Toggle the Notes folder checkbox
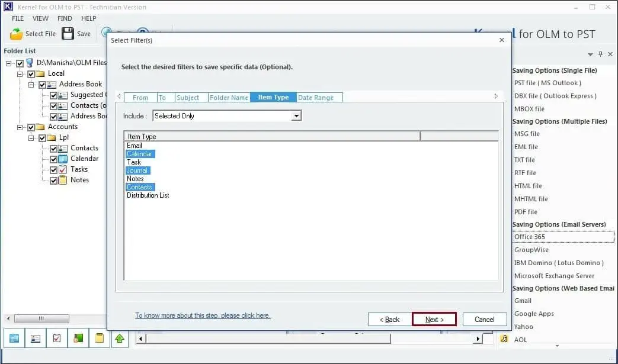 [x=53, y=181]
